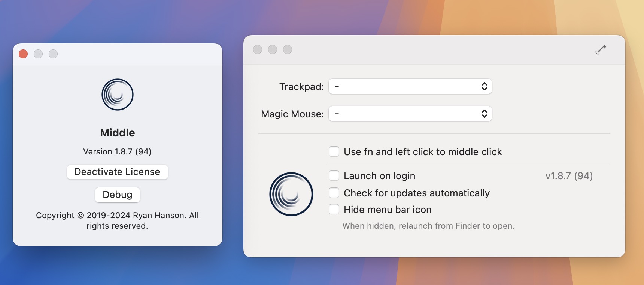Click the Trackpad: label
Viewport: 644px width, 285px height.
(302, 87)
